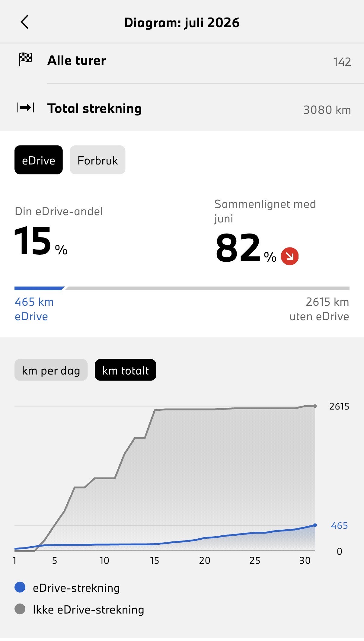
Task: Tap day 15 on the chart axis
Action: [154, 560]
